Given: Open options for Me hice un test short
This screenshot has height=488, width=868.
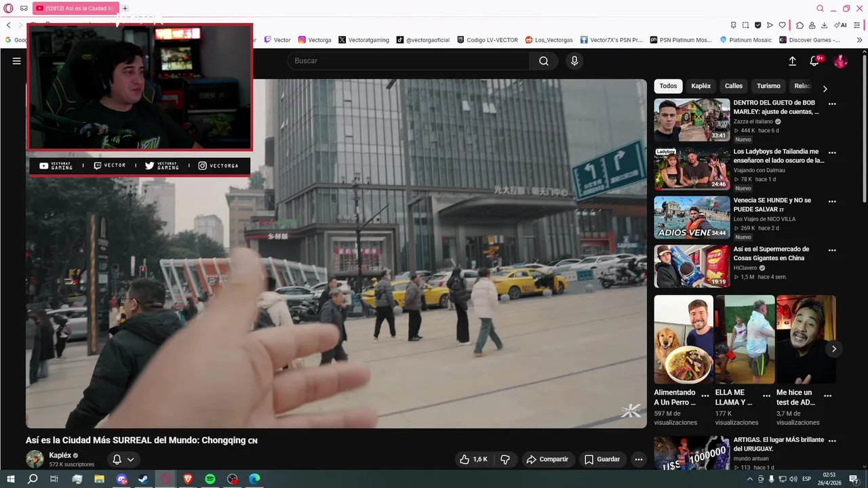Looking at the screenshot, I should 827,396.
